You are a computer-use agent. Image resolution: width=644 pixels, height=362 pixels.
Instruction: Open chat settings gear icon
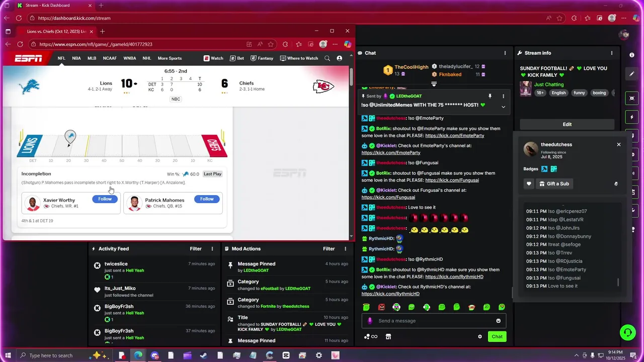(480, 337)
